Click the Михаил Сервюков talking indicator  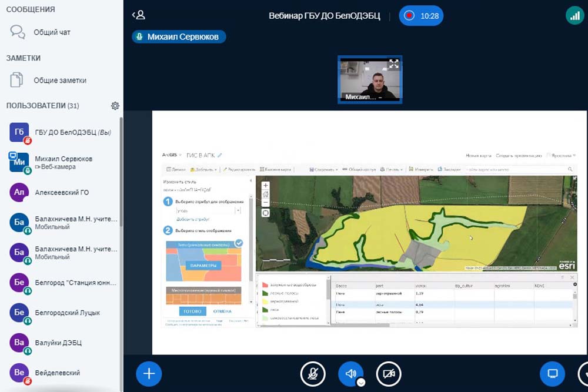tap(179, 37)
